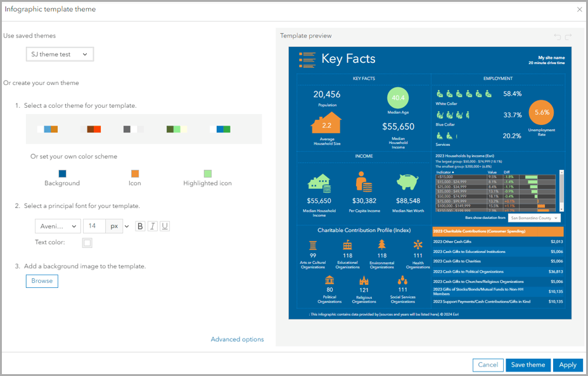588x376 pixels.
Task: Browse for a background image
Action: pyautogui.click(x=42, y=280)
